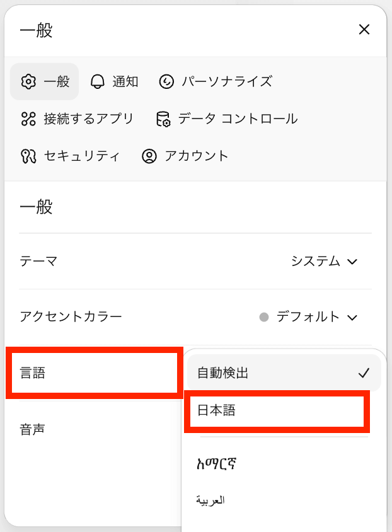Click the grey accent color dot
The width and height of the screenshot is (392, 532).
click(264, 316)
